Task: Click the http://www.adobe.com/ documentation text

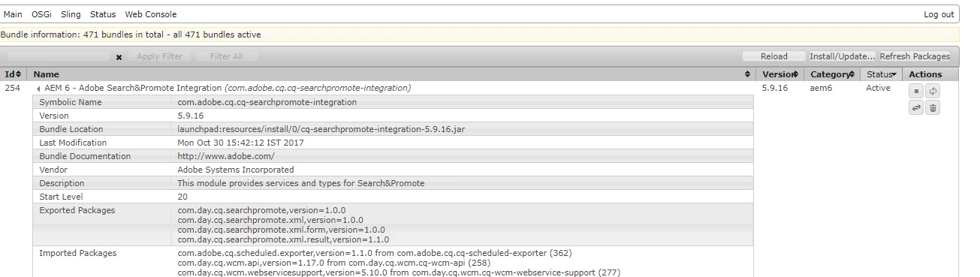Action: click(x=226, y=156)
